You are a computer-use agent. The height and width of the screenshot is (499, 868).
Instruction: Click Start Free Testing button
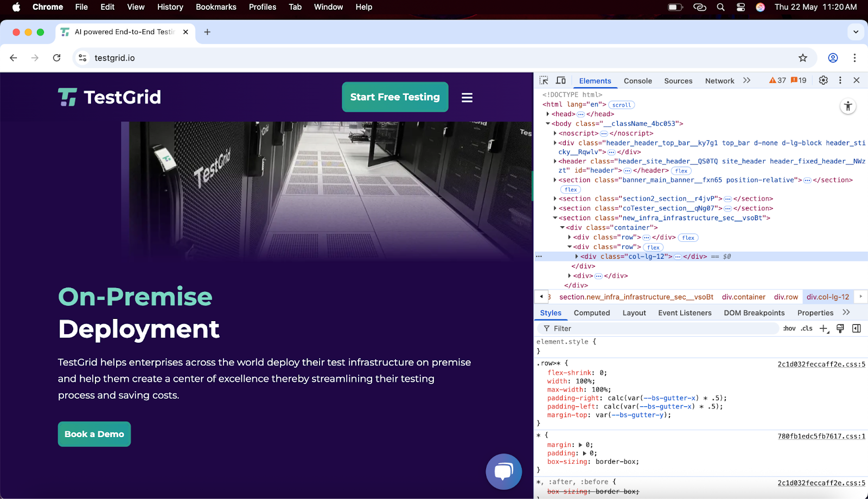(395, 97)
